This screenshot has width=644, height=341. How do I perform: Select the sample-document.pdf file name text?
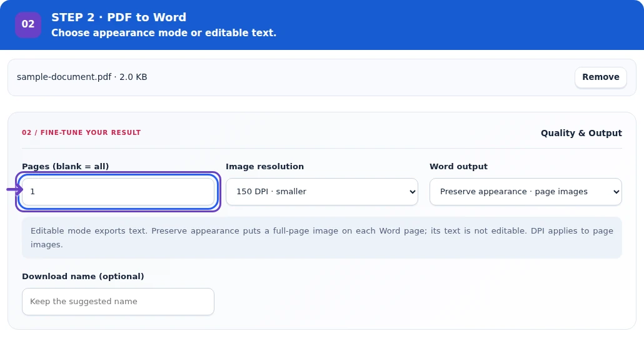pyautogui.click(x=64, y=77)
